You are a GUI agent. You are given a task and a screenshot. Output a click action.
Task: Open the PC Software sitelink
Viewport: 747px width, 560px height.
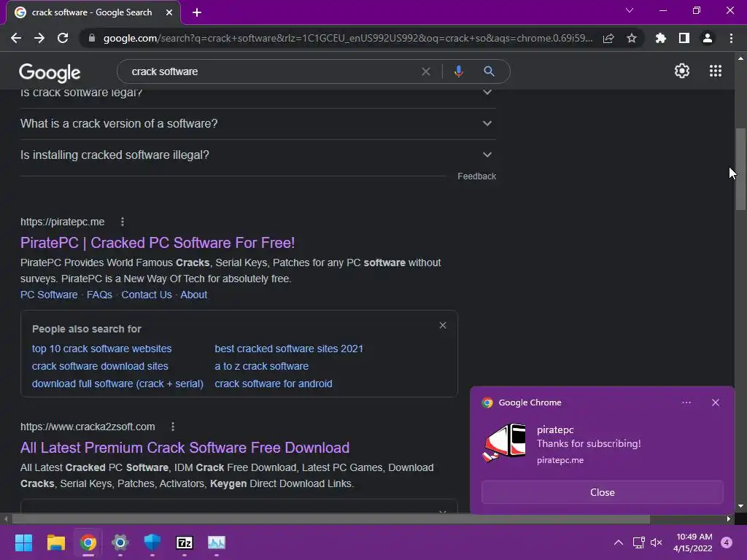pyautogui.click(x=49, y=295)
